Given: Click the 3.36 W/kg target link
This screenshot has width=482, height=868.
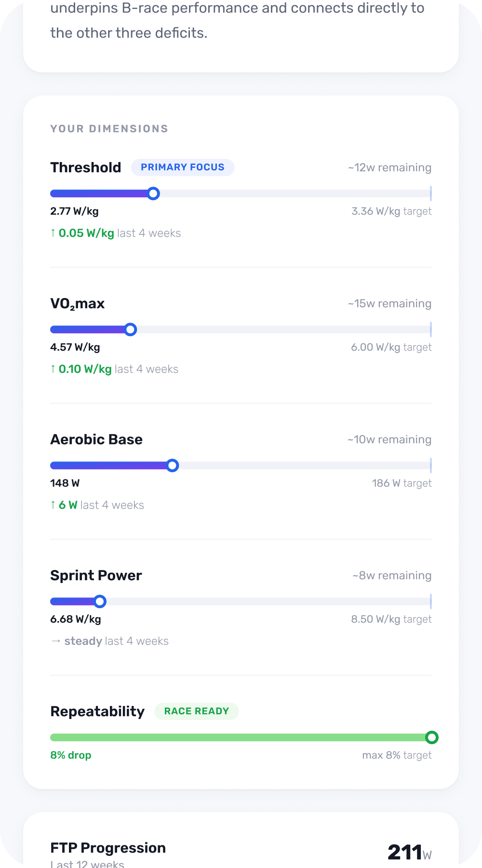Looking at the screenshot, I should click(x=391, y=211).
